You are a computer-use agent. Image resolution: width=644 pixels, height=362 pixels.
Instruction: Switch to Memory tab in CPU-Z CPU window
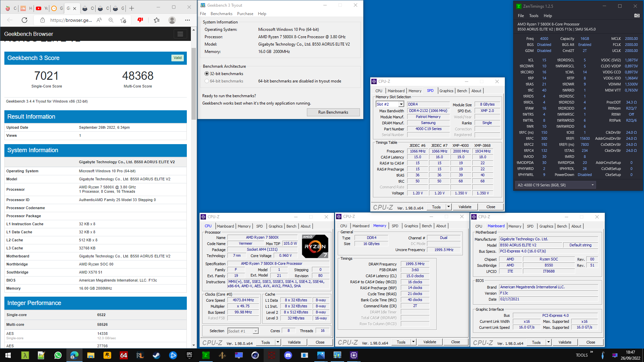pos(244,226)
